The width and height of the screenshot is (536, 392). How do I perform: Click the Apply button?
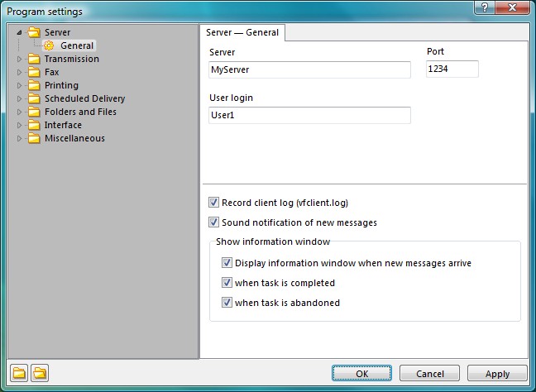click(x=497, y=373)
